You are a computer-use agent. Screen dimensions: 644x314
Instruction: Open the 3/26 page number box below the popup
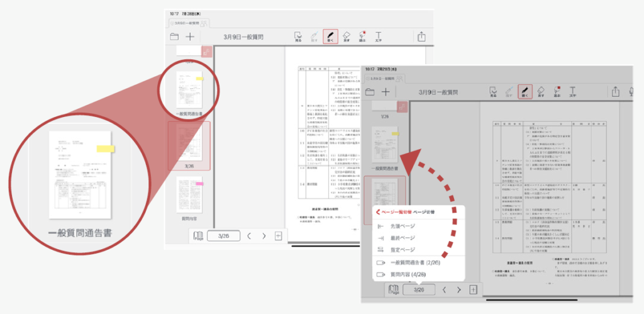tap(419, 289)
